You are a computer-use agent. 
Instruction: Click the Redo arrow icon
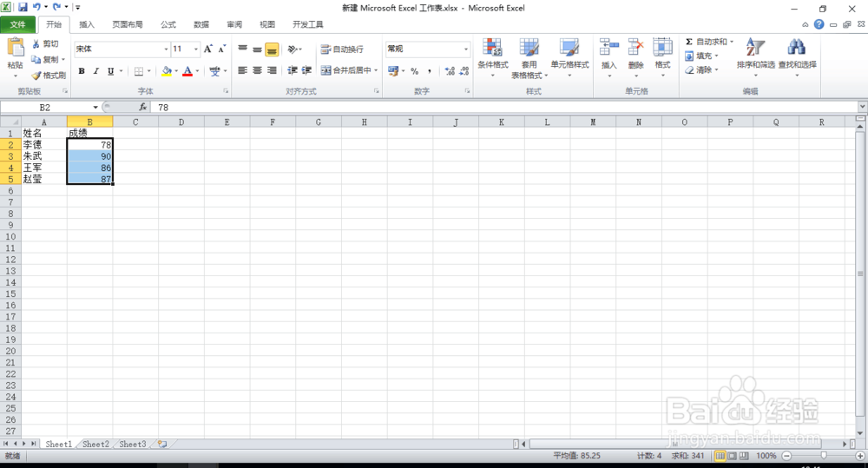coord(56,7)
